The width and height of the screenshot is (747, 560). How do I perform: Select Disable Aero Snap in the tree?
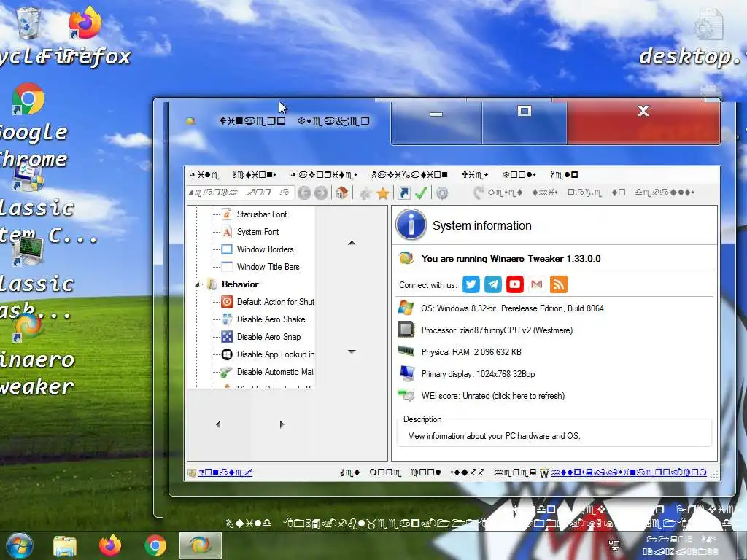[268, 337]
